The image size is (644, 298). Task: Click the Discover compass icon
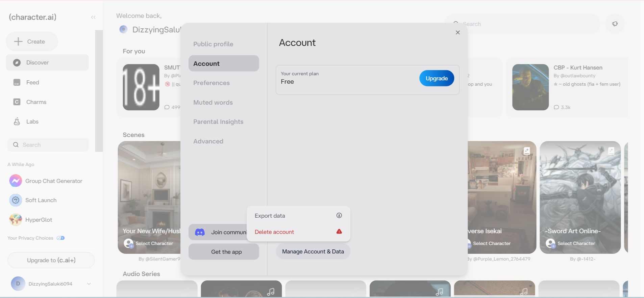[x=17, y=62]
